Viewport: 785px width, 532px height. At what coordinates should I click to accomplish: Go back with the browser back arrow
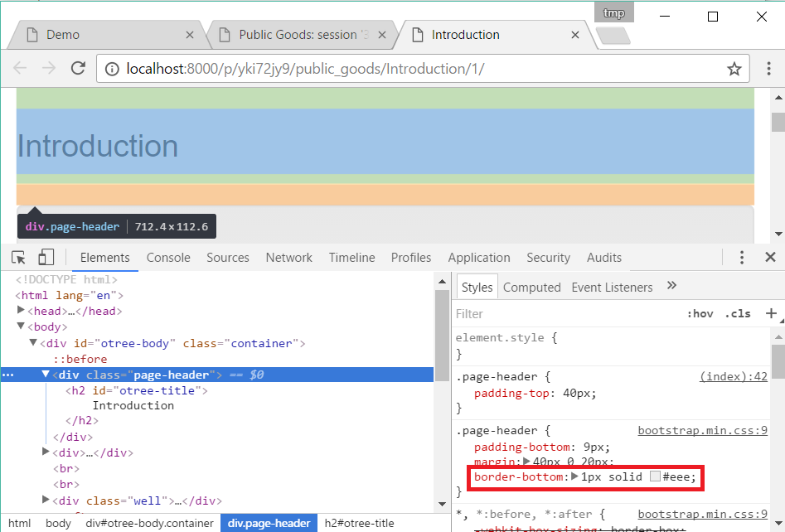pos(20,68)
